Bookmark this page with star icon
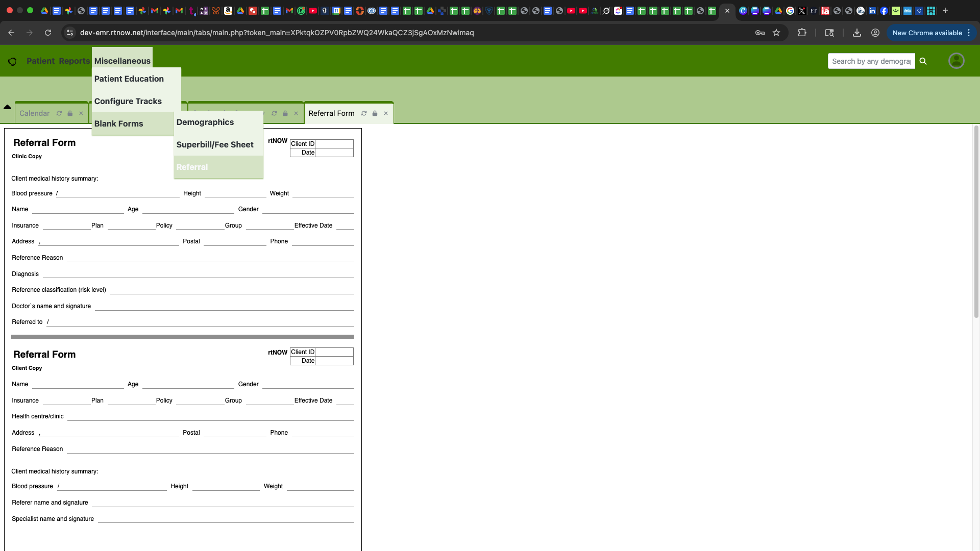 [x=776, y=33]
